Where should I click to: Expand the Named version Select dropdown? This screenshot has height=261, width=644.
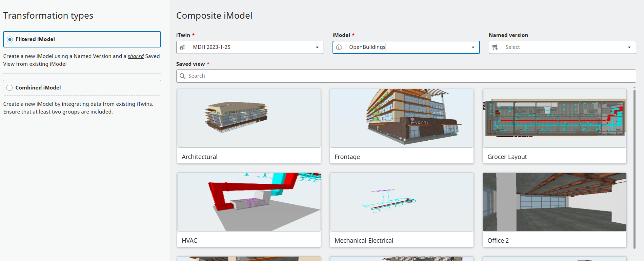pyautogui.click(x=629, y=47)
